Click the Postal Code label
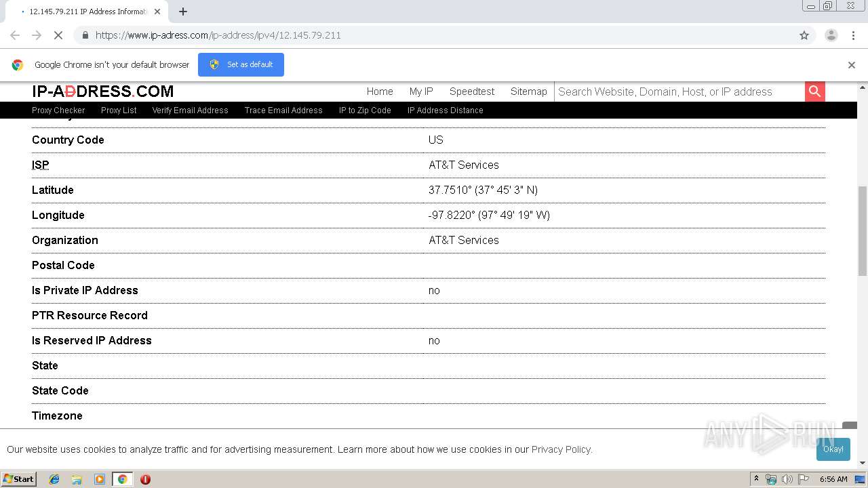 [x=63, y=265]
